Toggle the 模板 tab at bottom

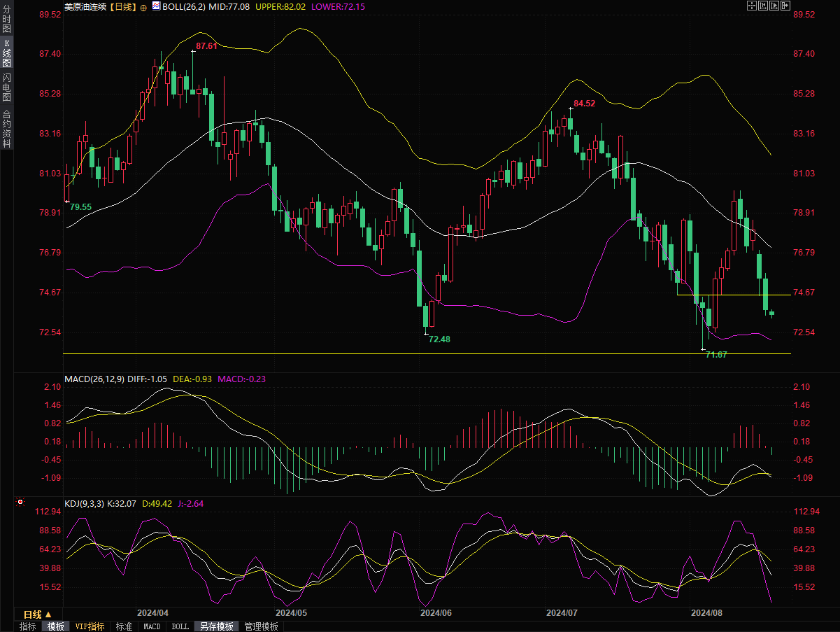tap(55, 626)
